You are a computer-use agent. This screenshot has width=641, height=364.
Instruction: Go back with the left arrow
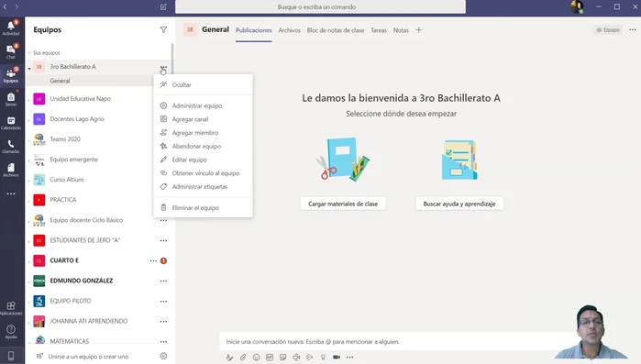[6, 7]
